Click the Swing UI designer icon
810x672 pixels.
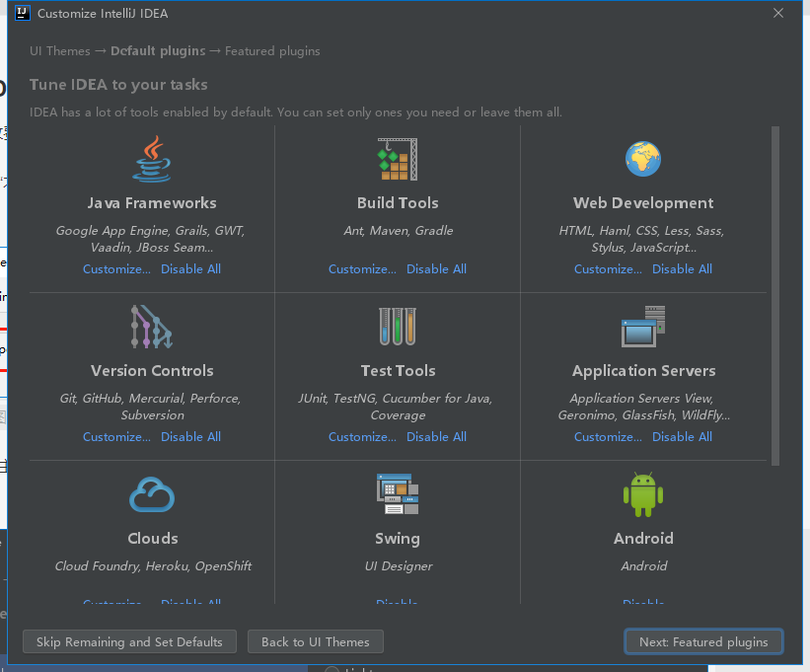[398, 494]
